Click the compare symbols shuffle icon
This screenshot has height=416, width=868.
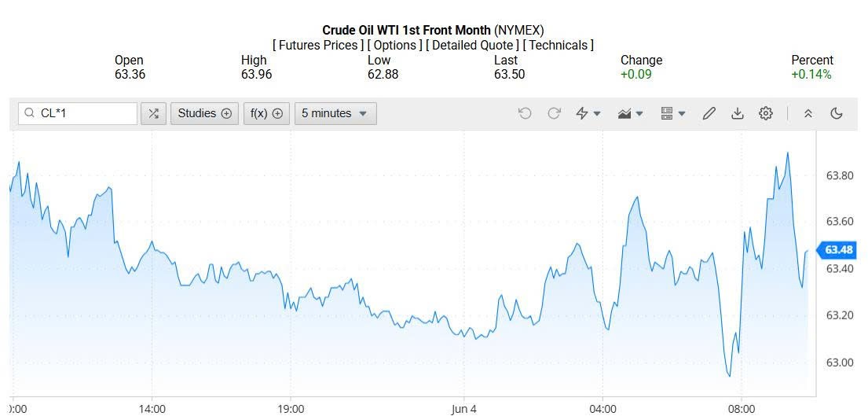coord(153,113)
